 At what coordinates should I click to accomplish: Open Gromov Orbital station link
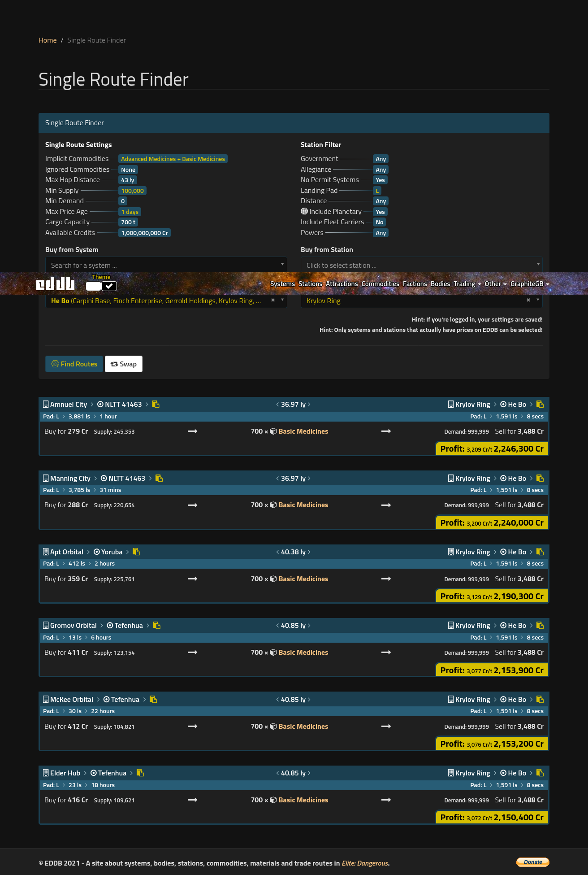tap(73, 625)
